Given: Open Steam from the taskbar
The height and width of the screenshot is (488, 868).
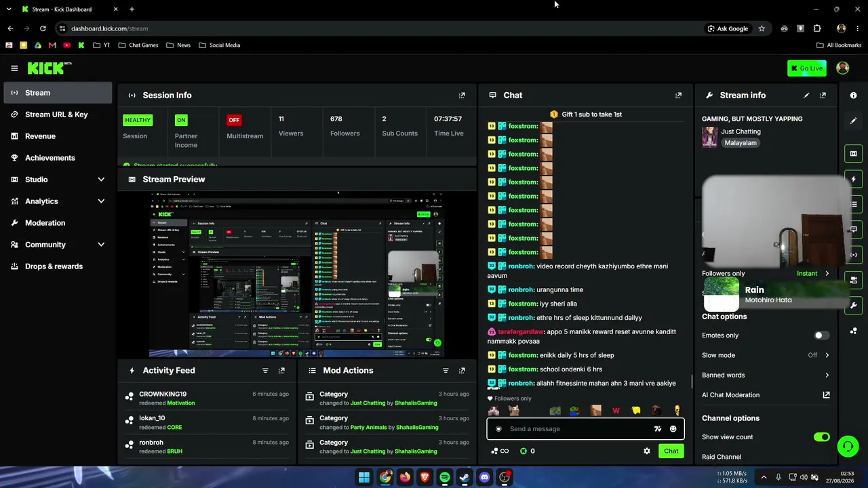Looking at the screenshot, I should click(465, 477).
